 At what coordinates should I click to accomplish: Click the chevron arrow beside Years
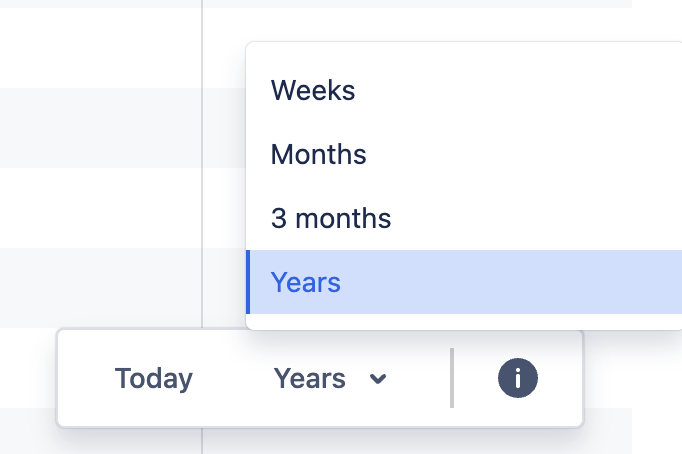click(377, 379)
